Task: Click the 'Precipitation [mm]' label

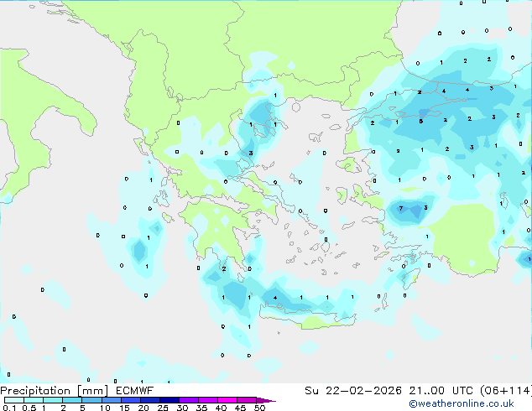Action: click(54, 391)
